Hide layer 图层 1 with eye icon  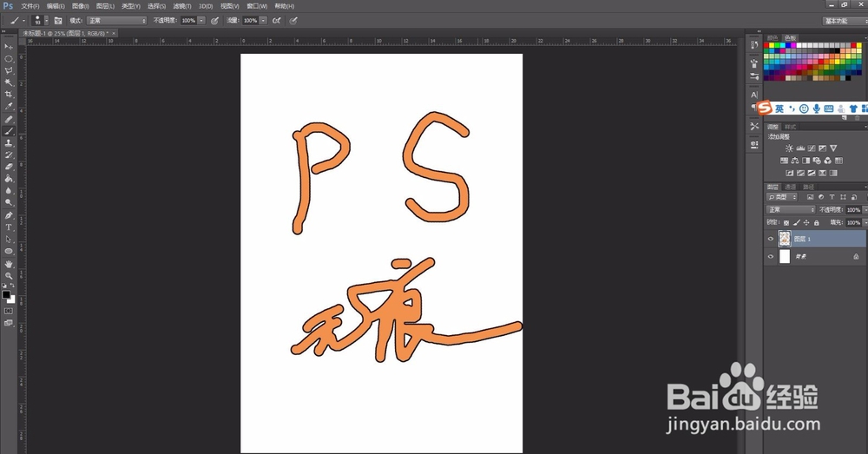tap(771, 240)
